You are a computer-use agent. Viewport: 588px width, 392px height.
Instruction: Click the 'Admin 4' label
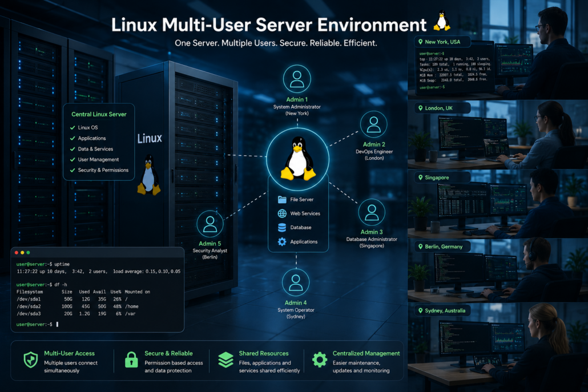click(x=296, y=303)
